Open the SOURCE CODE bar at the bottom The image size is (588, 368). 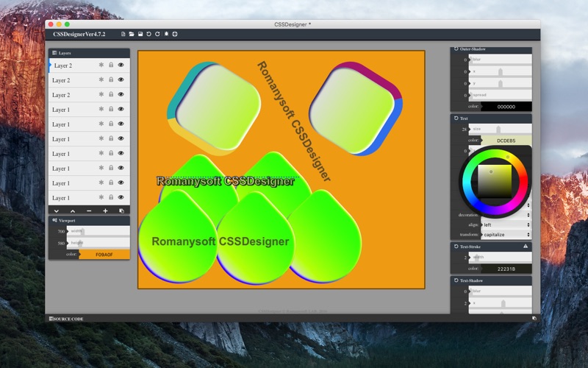pos(66,319)
